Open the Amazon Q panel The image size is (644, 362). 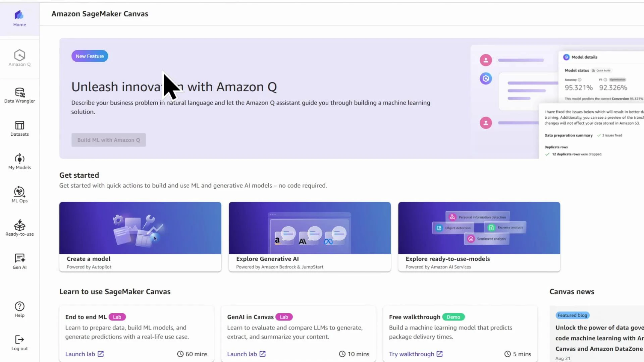[x=19, y=59]
